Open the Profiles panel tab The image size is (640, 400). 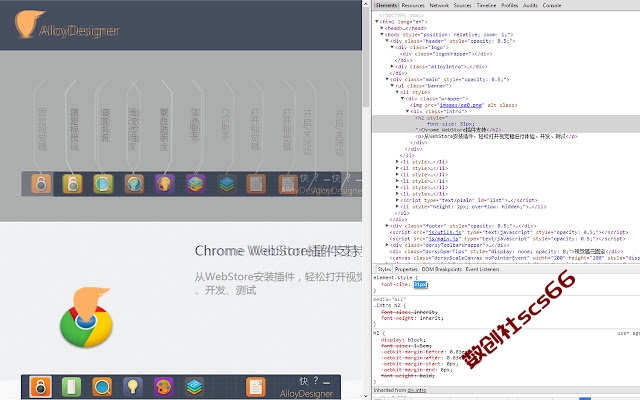pos(509,5)
